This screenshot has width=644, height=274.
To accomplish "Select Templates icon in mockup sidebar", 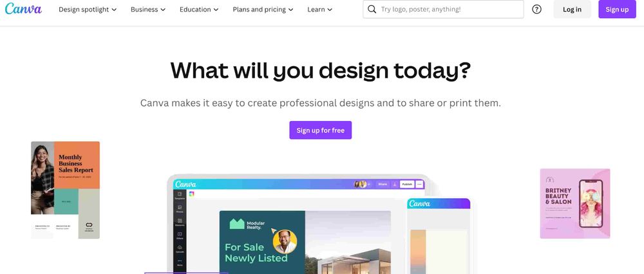I will coord(180,196).
